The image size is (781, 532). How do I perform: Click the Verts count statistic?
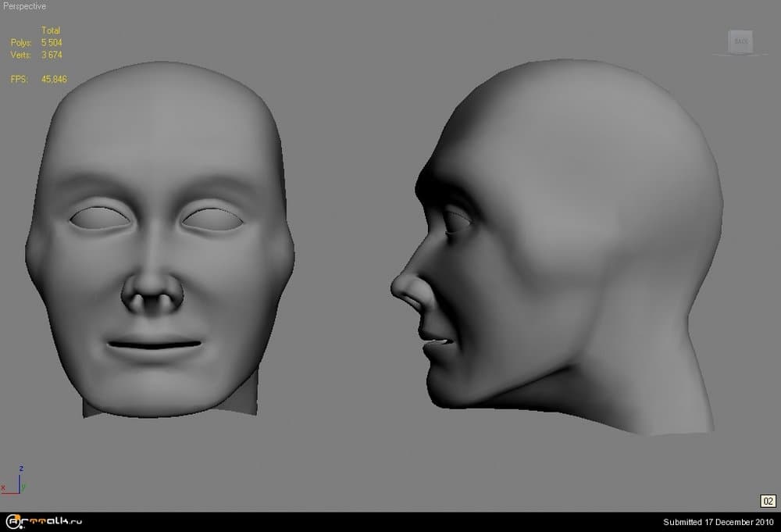[x=52, y=55]
